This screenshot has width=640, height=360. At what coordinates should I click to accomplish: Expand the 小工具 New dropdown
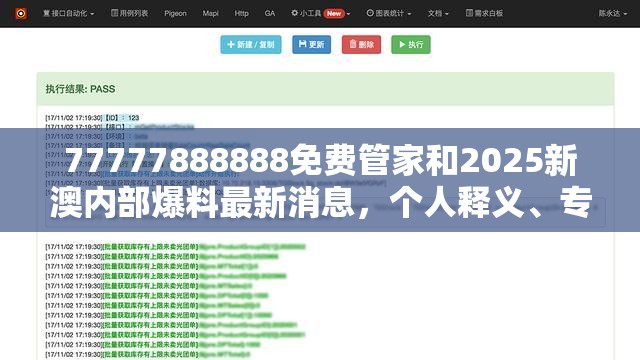321,13
